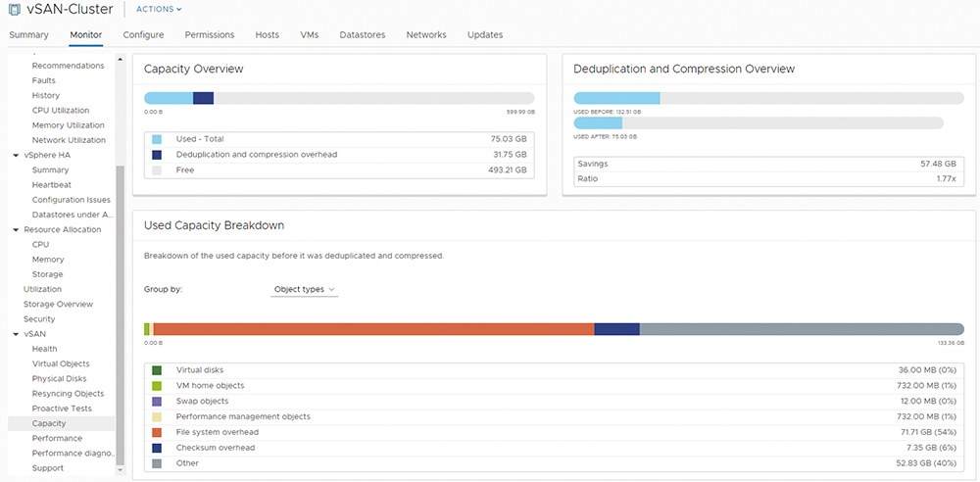Image resolution: width=980 pixels, height=482 pixels.
Task: Go to the Networks tab
Action: 426,35
